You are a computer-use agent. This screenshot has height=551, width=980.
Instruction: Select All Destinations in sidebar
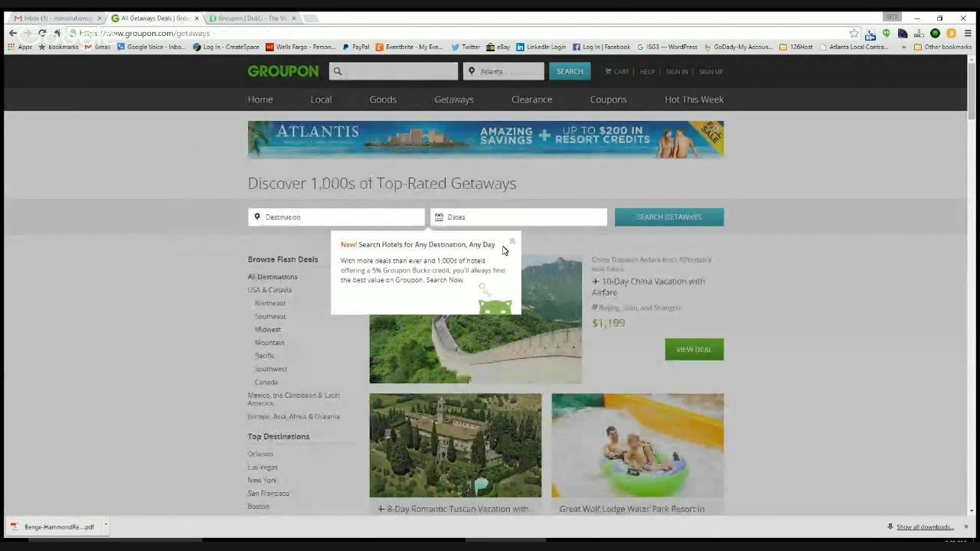coord(273,277)
